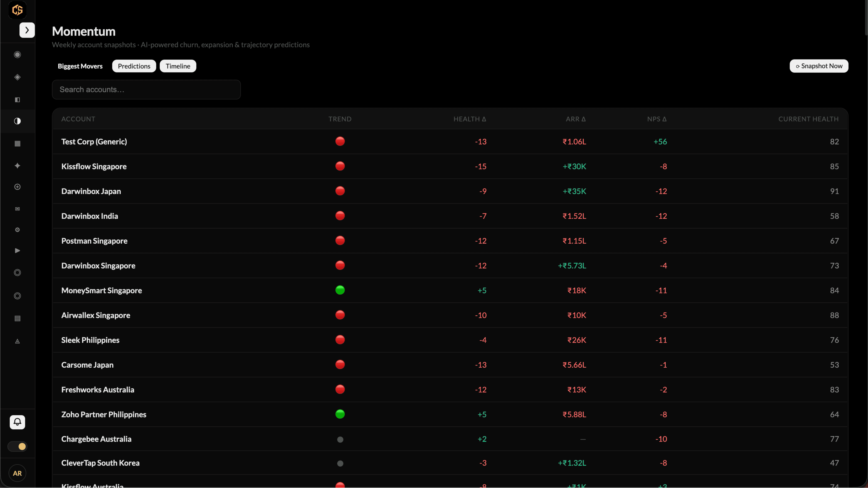Click Test Corp's +56 NPS value
Viewport: 868px width, 488px height.
click(x=660, y=142)
